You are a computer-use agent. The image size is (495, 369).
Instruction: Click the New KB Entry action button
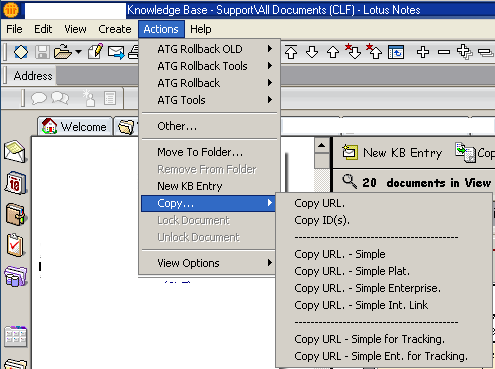tap(392, 153)
